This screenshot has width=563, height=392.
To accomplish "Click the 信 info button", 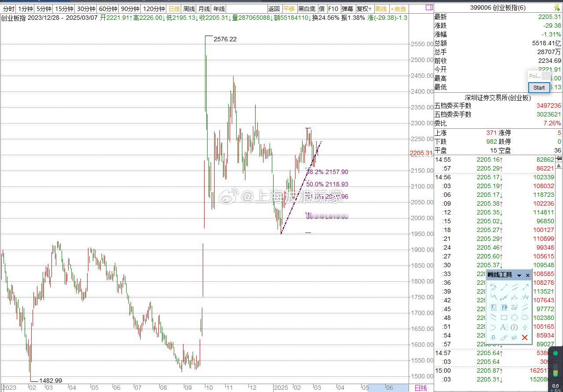I will point(322,9).
